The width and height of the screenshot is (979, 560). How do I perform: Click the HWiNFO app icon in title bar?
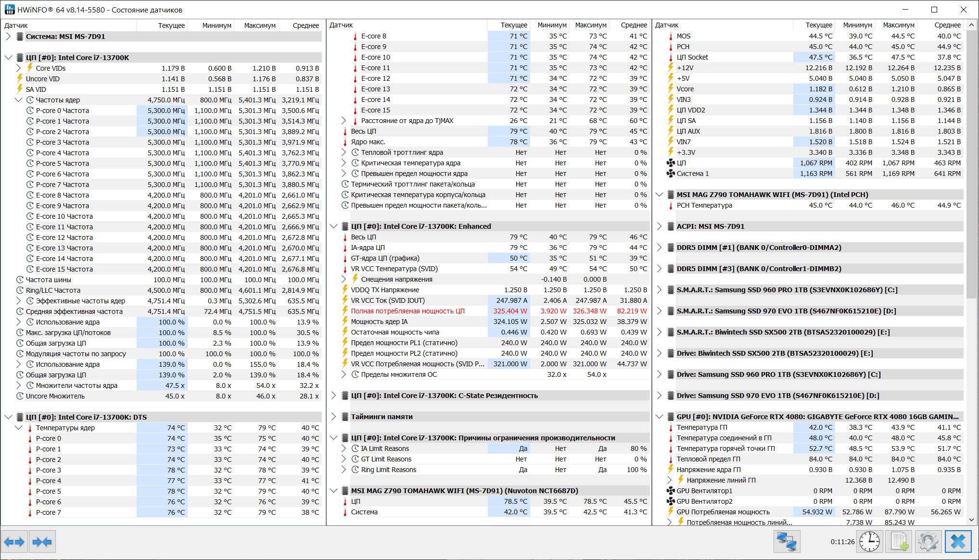point(10,10)
